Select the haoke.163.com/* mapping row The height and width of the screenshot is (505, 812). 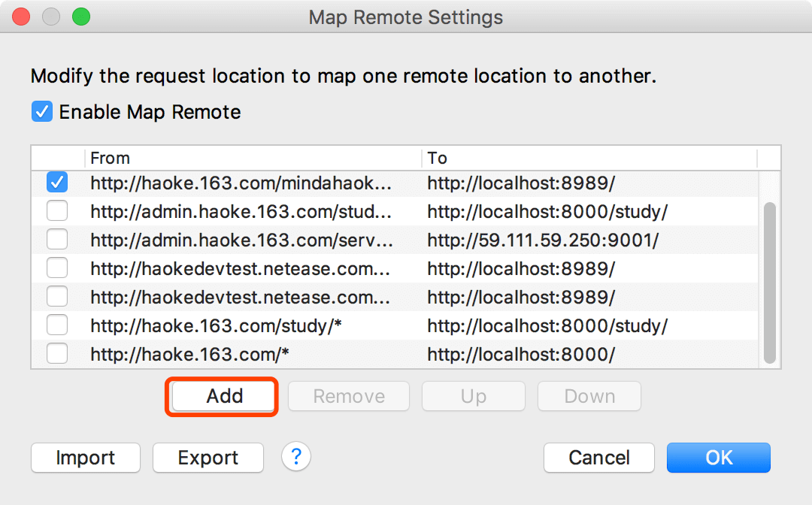pos(241,354)
